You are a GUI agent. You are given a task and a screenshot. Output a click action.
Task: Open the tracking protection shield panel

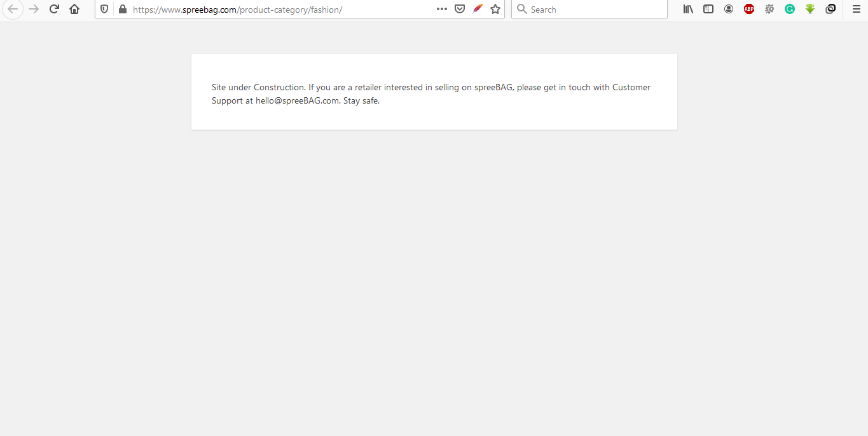tap(104, 9)
